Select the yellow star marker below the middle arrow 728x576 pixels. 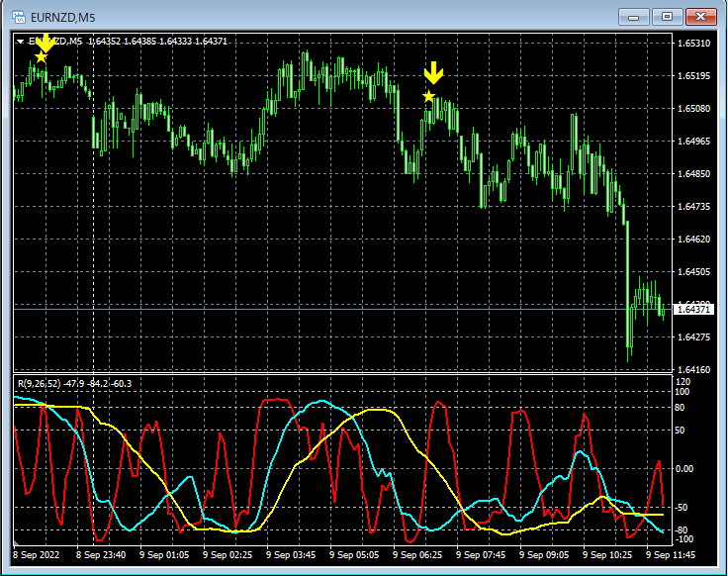pyautogui.click(x=428, y=96)
